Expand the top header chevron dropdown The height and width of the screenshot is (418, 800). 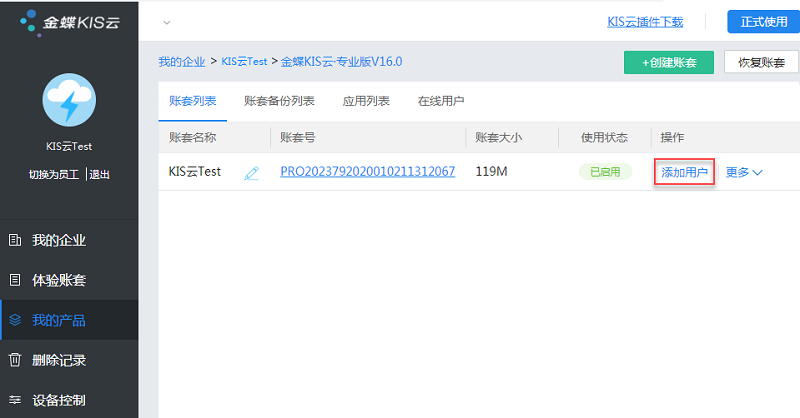(x=166, y=22)
